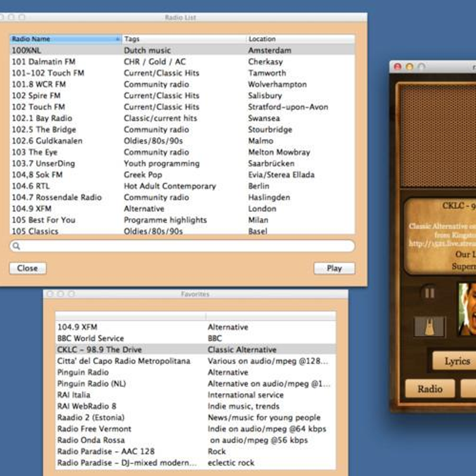Choose 103.7 UnserDing in Radio List
The height and width of the screenshot is (476, 476).
(182, 163)
